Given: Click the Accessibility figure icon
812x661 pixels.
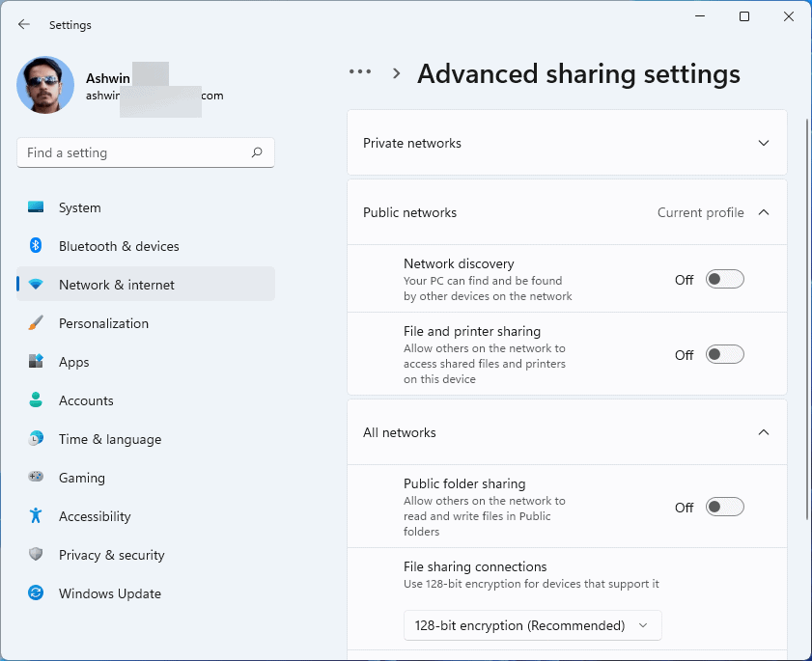Looking at the screenshot, I should point(36,515).
